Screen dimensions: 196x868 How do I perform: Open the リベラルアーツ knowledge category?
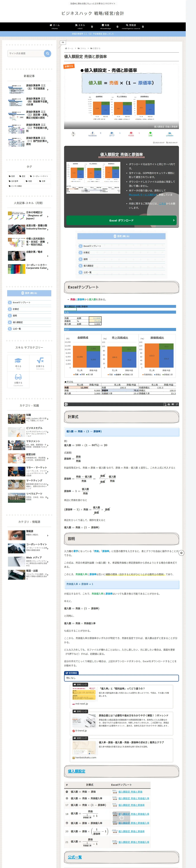pos(29,497)
